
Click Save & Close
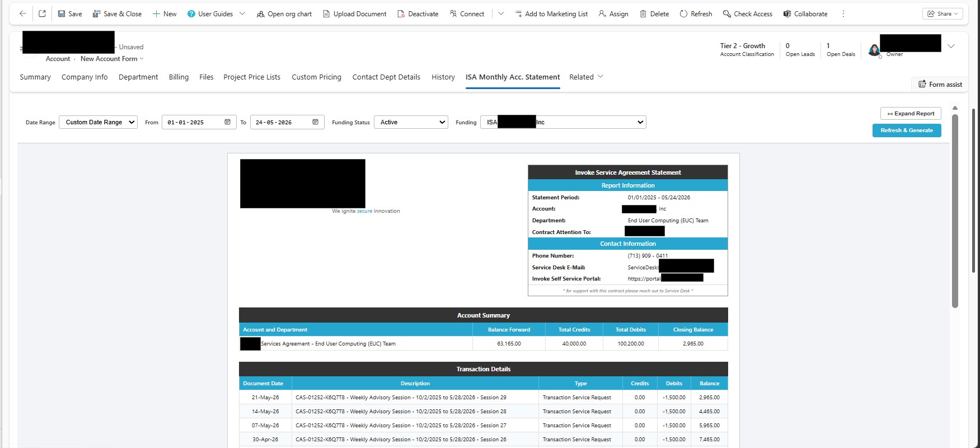(x=117, y=13)
